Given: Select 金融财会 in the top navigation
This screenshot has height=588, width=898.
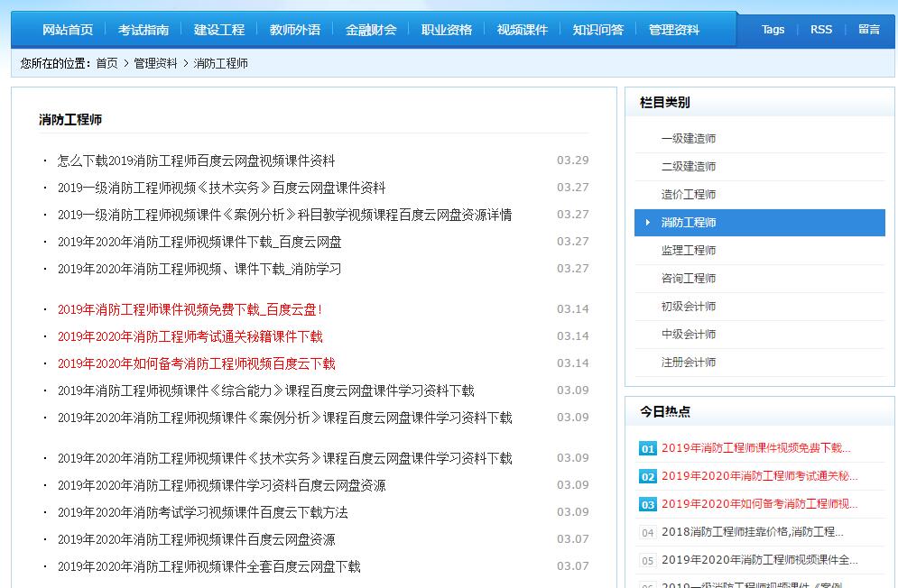Looking at the screenshot, I should point(371,30).
